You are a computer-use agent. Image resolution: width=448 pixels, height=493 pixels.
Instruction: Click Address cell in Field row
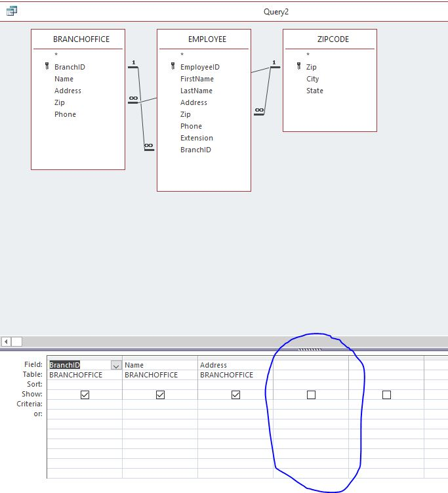[x=235, y=365]
